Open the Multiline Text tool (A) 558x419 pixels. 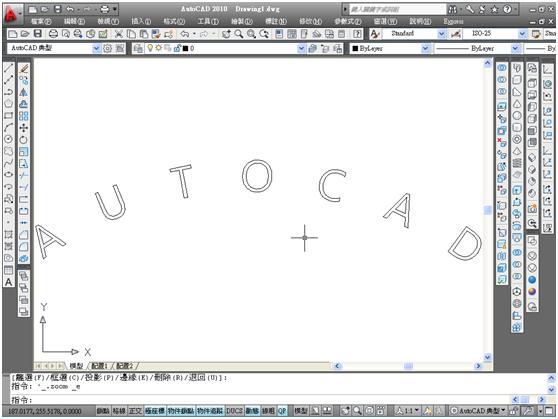point(9,282)
